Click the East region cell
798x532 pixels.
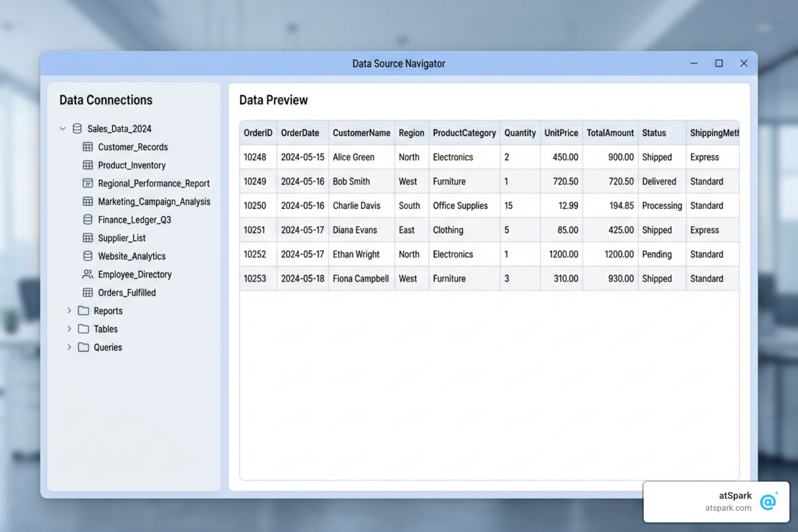pos(411,230)
